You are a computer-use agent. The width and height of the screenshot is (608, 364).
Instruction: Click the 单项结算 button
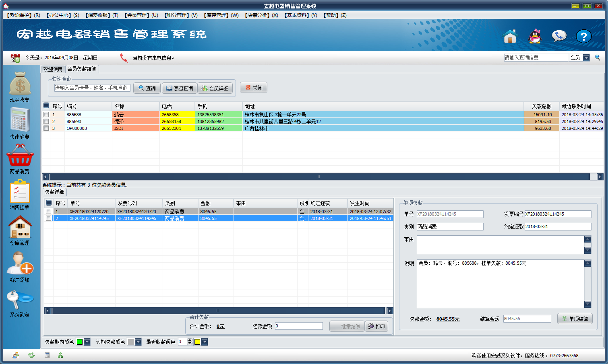click(575, 319)
